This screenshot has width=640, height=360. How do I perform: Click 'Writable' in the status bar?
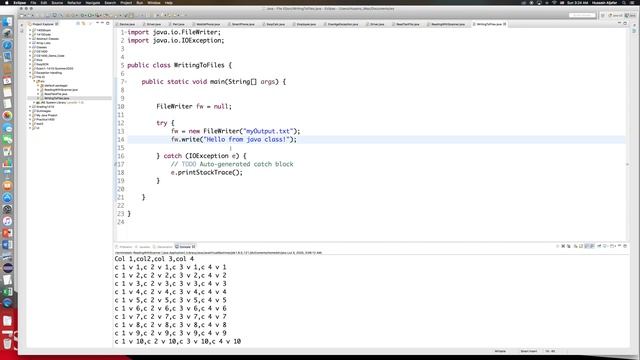500,351
